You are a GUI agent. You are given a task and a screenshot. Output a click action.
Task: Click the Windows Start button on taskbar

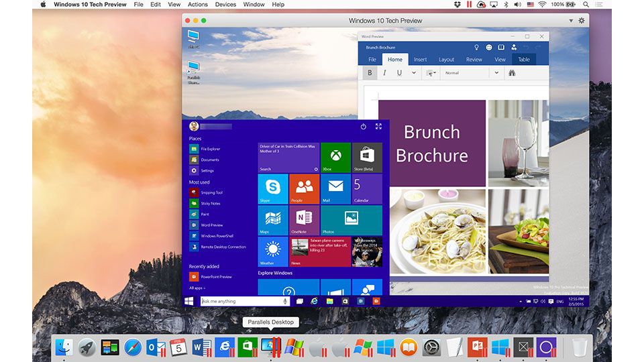pos(189,302)
